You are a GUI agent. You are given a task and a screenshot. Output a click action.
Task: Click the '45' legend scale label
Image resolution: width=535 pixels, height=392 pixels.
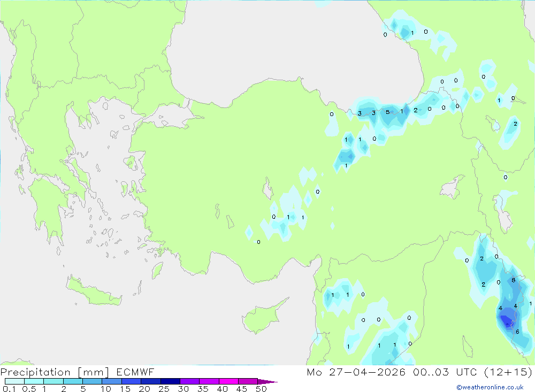pyautogui.click(x=242, y=389)
